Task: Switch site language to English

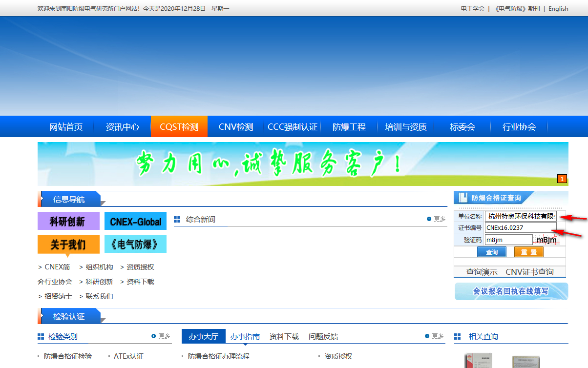Action: [558, 8]
